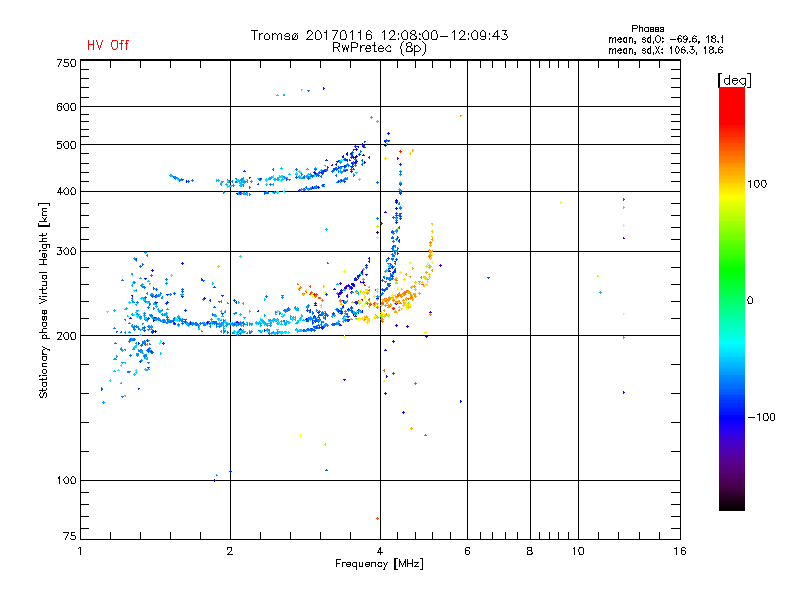Click the colorbar tick label 0
800x600 pixels.
pyautogui.click(x=750, y=301)
